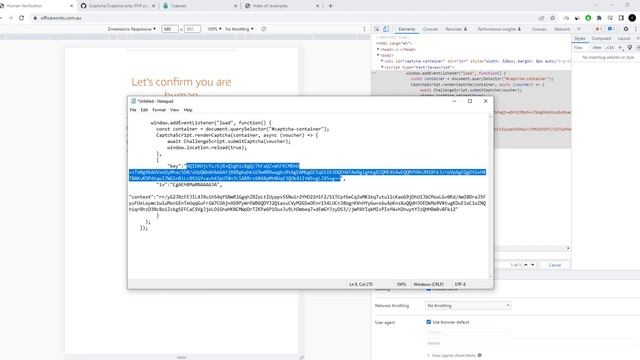Open device toolbar No throttling dropdown
Image resolution: width=640 pixels, height=360 pixels.
click(239, 29)
